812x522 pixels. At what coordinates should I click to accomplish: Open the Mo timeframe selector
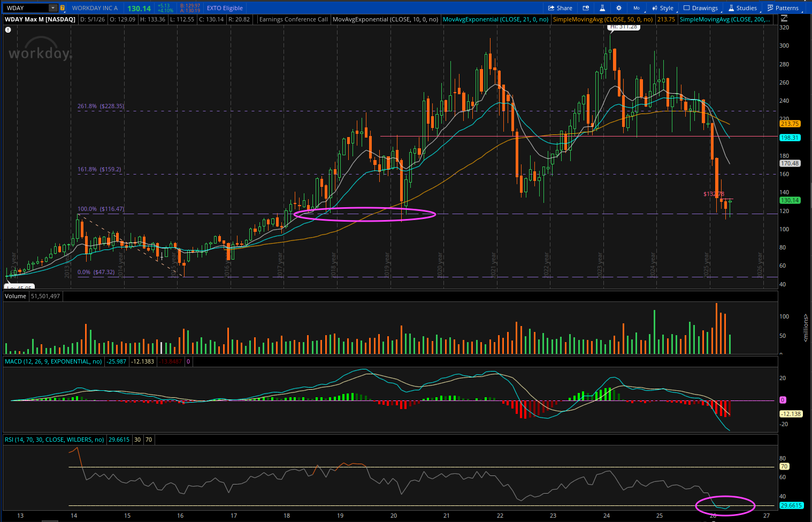(x=637, y=8)
